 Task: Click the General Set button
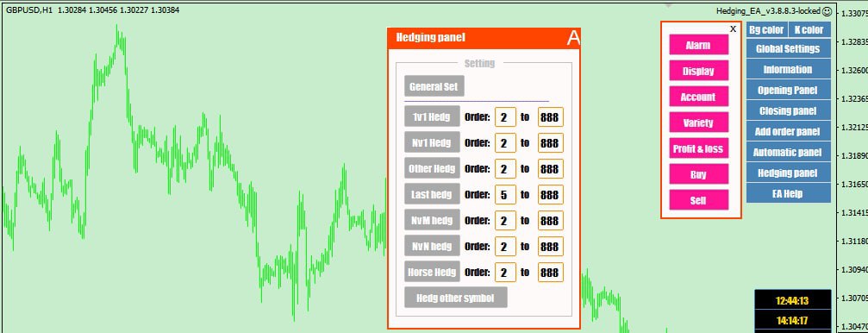tap(434, 86)
